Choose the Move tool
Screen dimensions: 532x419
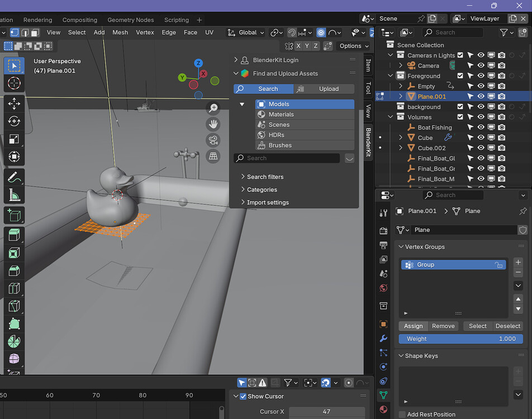coord(14,103)
